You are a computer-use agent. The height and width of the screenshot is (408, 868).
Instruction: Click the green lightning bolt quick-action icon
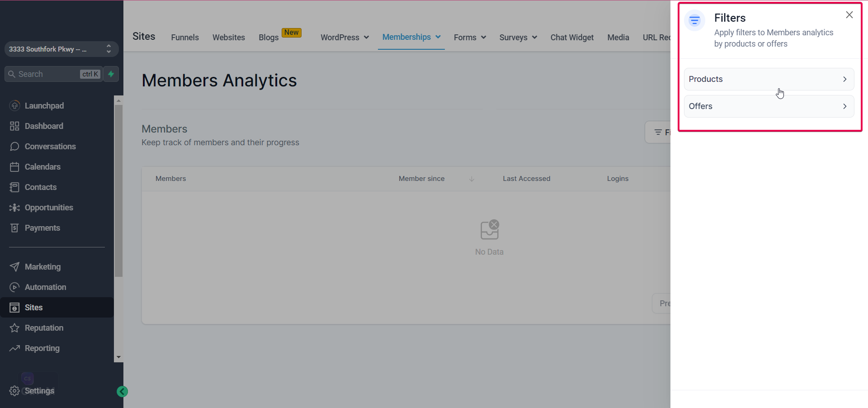(111, 74)
